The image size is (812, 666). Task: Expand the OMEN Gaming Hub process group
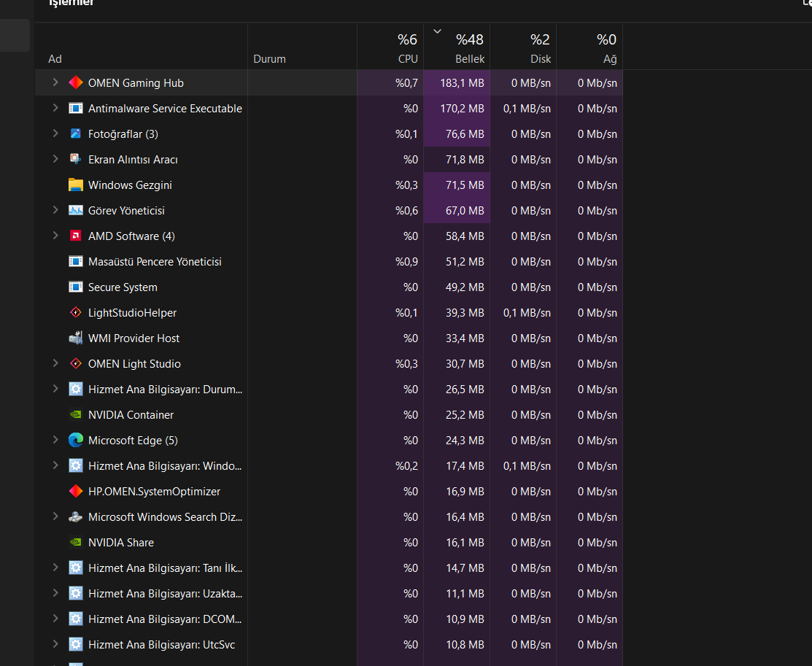55,82
